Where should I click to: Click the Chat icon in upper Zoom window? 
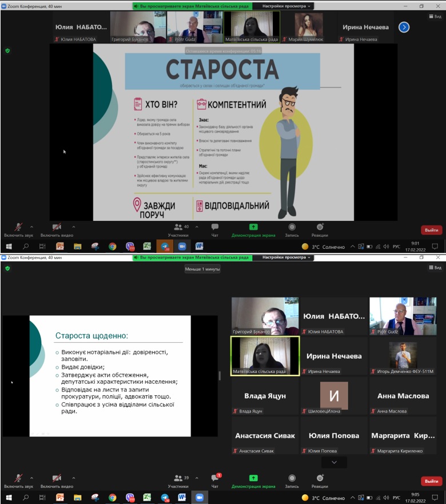[215, 227]
